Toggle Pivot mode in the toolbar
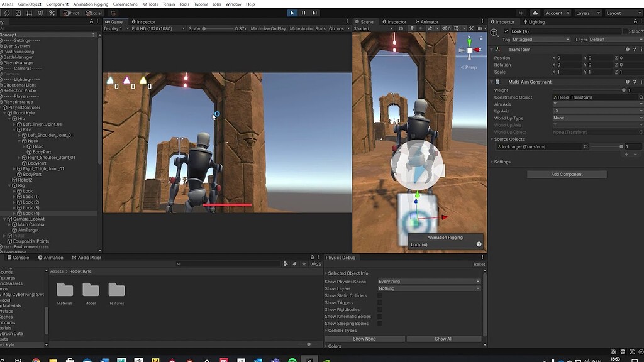Viewport: 644px width, 362px height. tap(70, 13)
